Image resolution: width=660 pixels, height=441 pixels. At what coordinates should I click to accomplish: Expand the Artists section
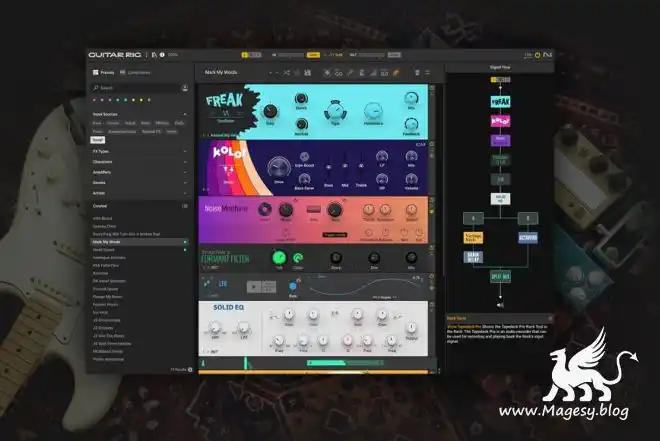tap(184, 193)
